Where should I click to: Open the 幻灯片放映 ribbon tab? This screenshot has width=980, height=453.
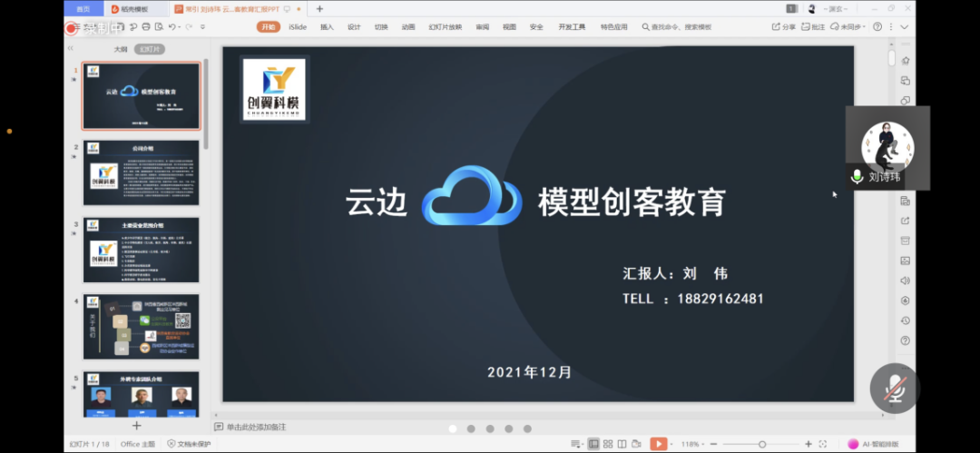tap(445, 27)
